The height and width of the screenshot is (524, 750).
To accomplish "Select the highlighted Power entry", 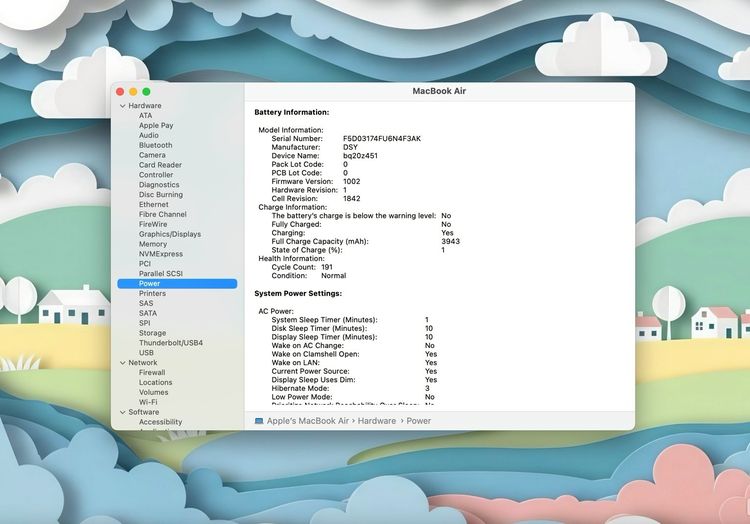I will coord(177,284).
